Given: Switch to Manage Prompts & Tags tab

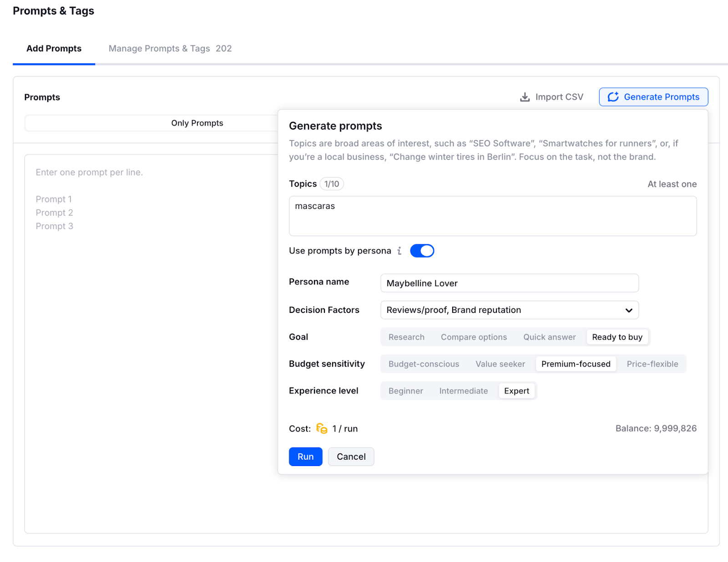Looking at the screenshot, I should 170,49.
